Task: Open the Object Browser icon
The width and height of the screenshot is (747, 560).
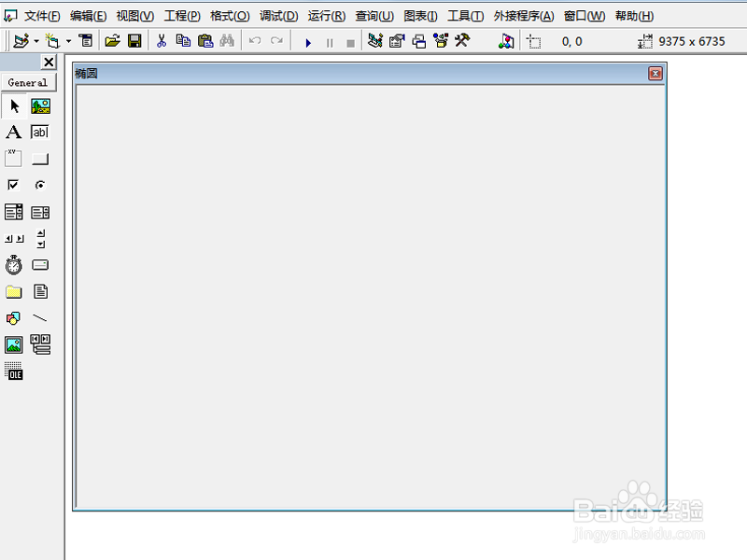Action: (441, 41)
